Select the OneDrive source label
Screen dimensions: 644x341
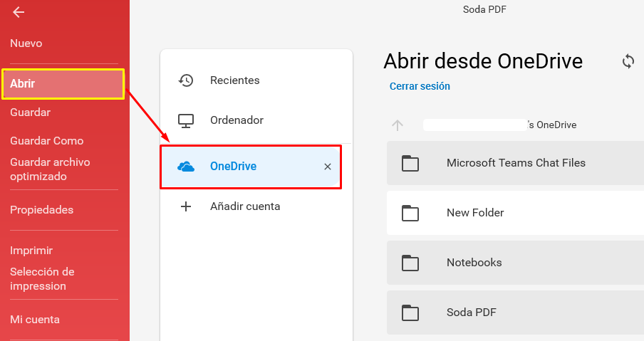click(x=233, y=166)
